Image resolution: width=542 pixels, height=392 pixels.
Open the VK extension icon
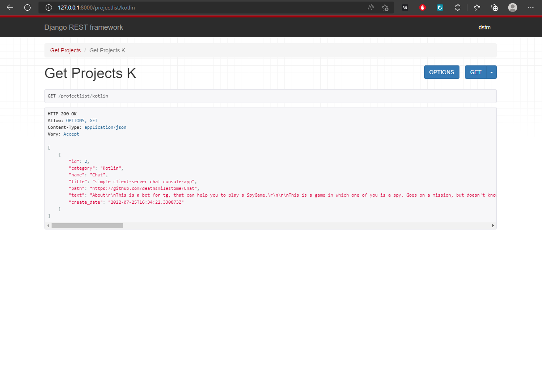point(405,8)
